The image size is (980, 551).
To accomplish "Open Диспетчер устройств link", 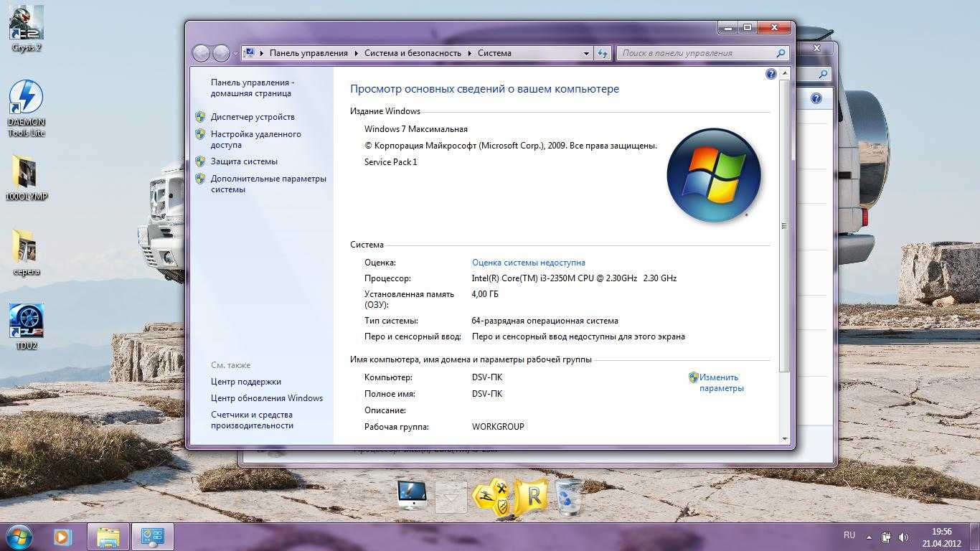I will (253, 117).
